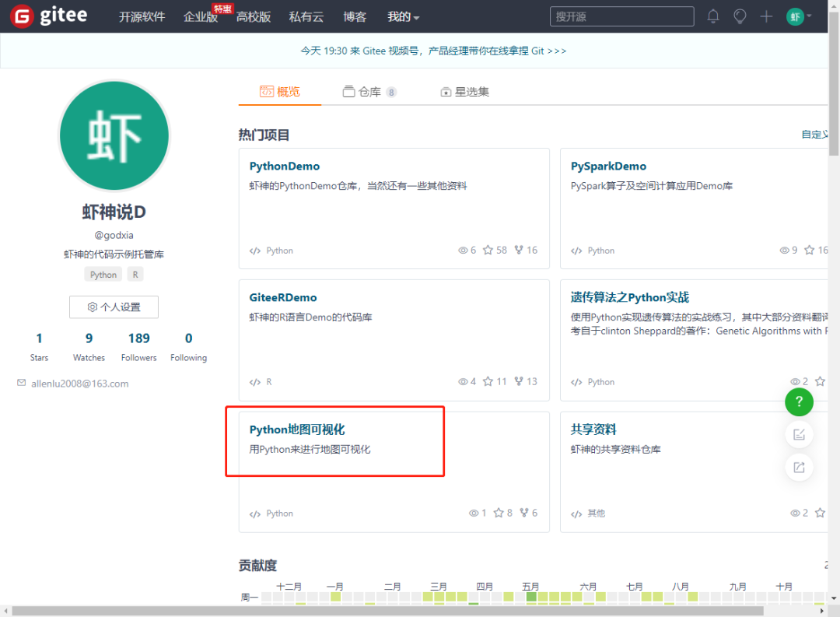The image size is (840, 617).
Task: View the 0 Following count
Action: point(188,347)
